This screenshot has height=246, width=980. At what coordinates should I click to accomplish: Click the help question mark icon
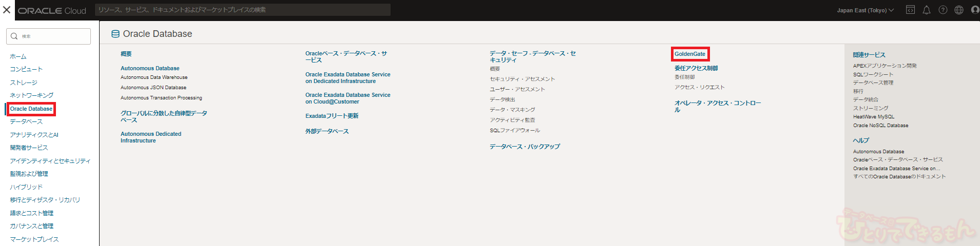(943, 10)
